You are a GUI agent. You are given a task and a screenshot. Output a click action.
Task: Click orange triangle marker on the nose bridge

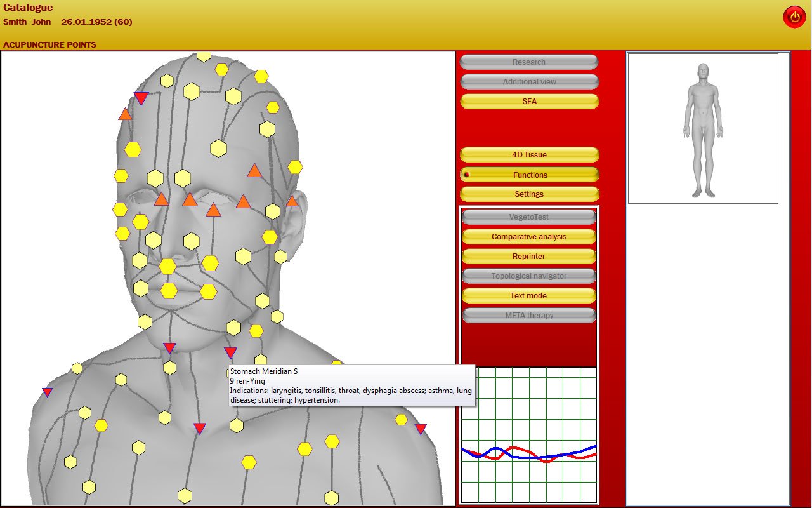[213, 210]
